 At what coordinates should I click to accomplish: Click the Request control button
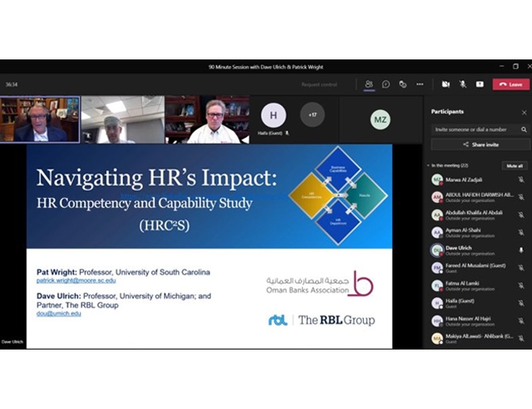(319, 85)
